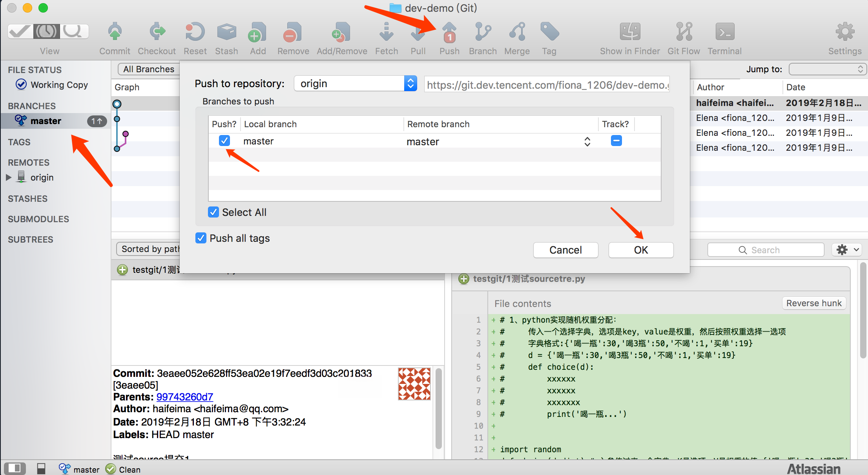The image size is (868, 475).
Task: Click the commit details scrollbar
Action: pyautogui.click(x=439, y=408)
